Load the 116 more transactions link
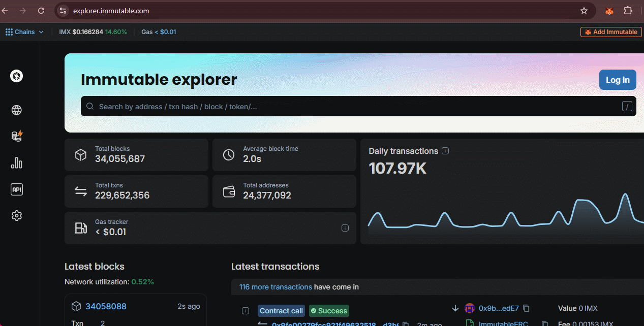The image size is (644, 326). click(x=275, y=287)
